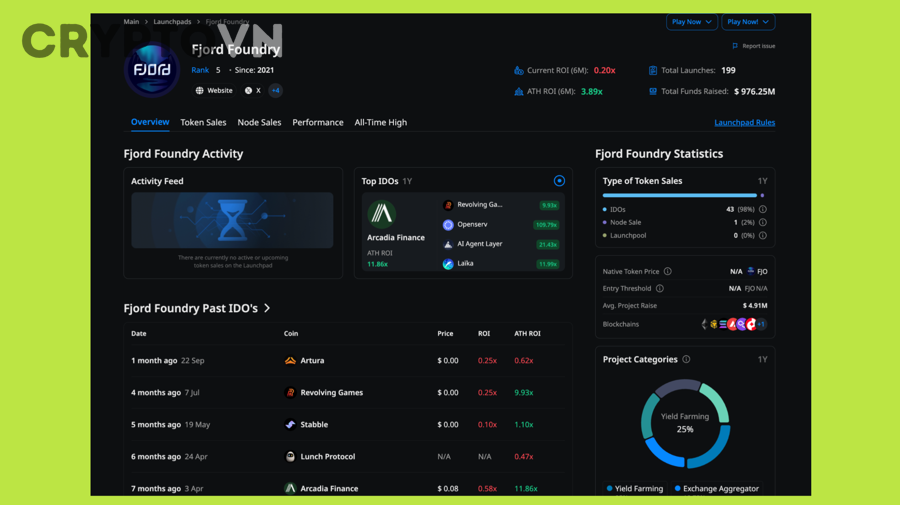Toggle the Exchange Aggregator legend item
This screenshot has width=900, height=505.
[x=716, y=488]
